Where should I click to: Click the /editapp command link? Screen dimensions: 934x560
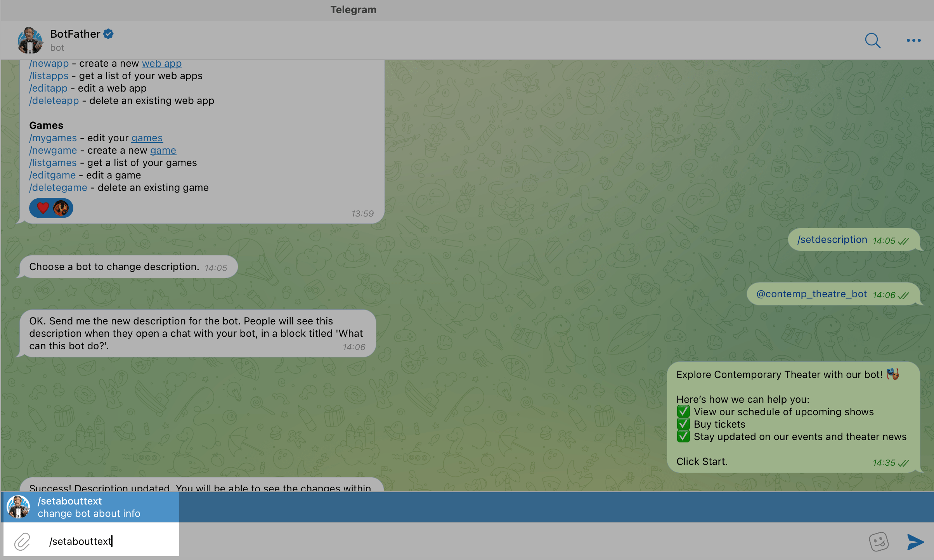(x=49, y=88)
